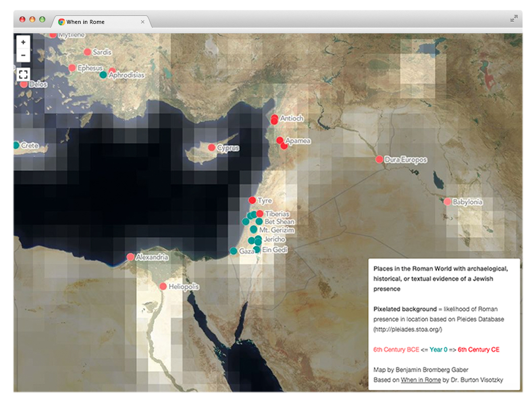Click the Antioch label
532x405 pixels.
(292, 118)
